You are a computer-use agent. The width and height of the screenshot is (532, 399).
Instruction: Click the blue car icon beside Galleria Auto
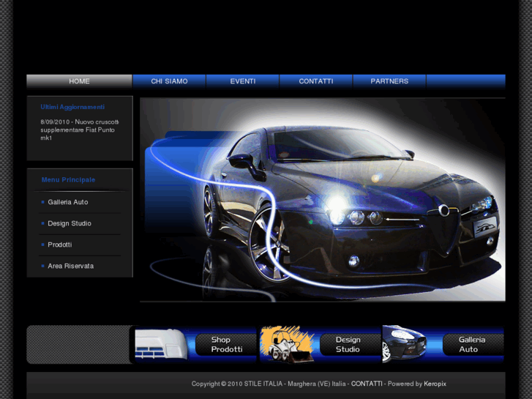(x=405, y=343)
